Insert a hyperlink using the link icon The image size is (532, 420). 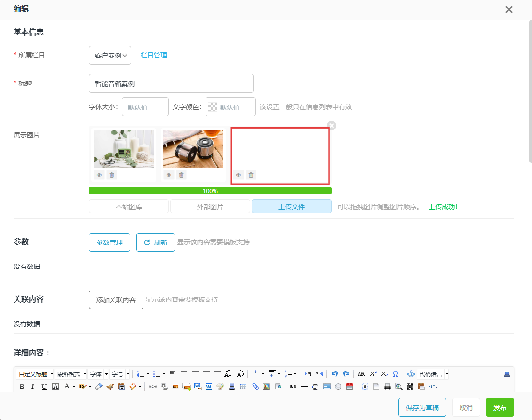pos(153,387)
